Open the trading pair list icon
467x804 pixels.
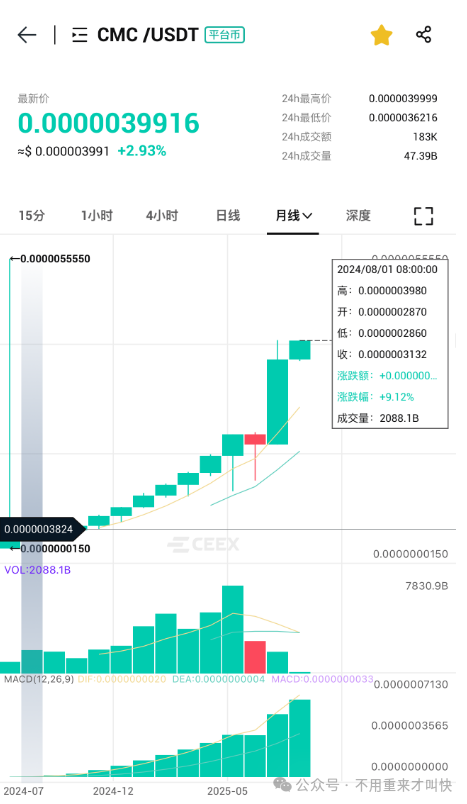click(x=79, y=35)
